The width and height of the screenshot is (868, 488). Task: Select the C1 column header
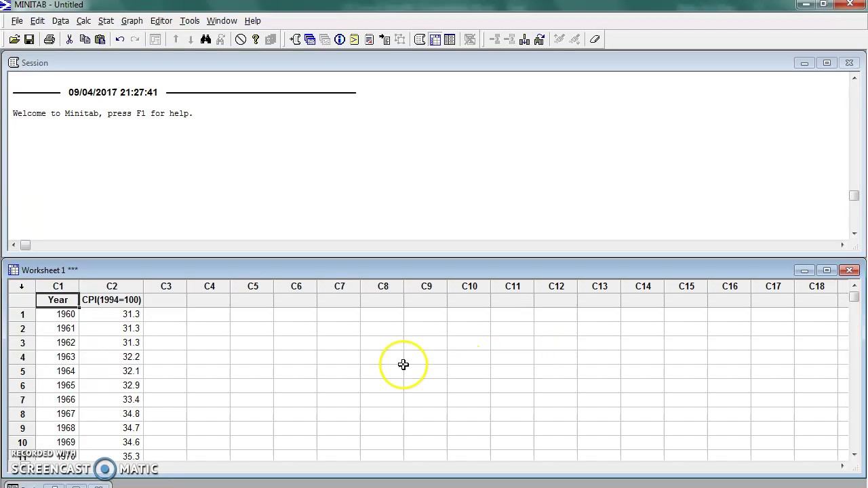coord(58,286)
